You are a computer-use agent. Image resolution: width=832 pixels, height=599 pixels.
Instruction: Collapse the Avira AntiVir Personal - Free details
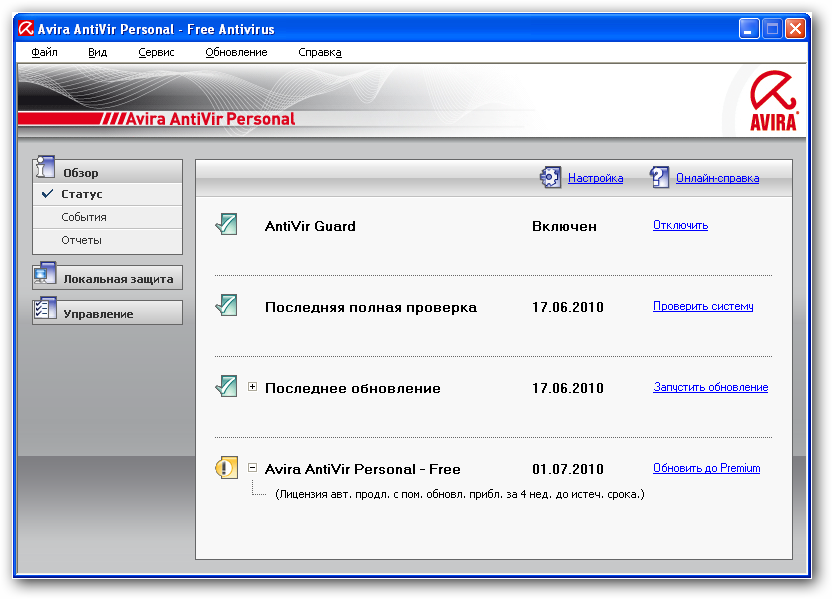pyautogui.click(x=253, y=467)
